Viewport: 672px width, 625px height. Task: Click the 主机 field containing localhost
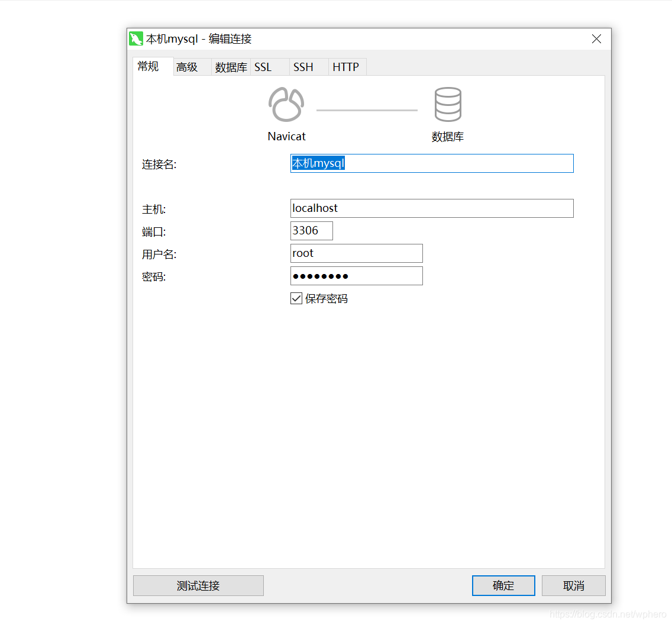432,208
